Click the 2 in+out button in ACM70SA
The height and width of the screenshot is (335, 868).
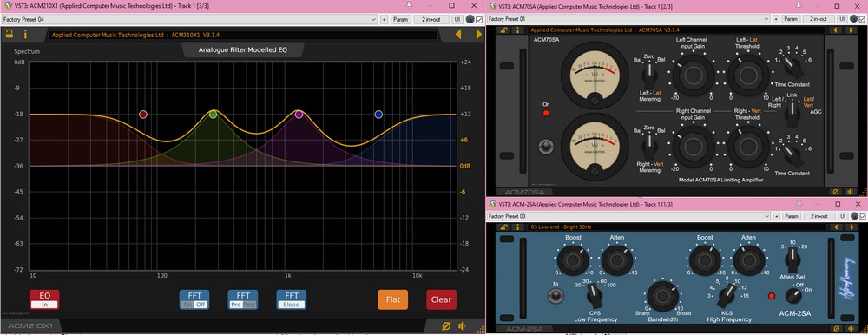click(x=819, y=19)
